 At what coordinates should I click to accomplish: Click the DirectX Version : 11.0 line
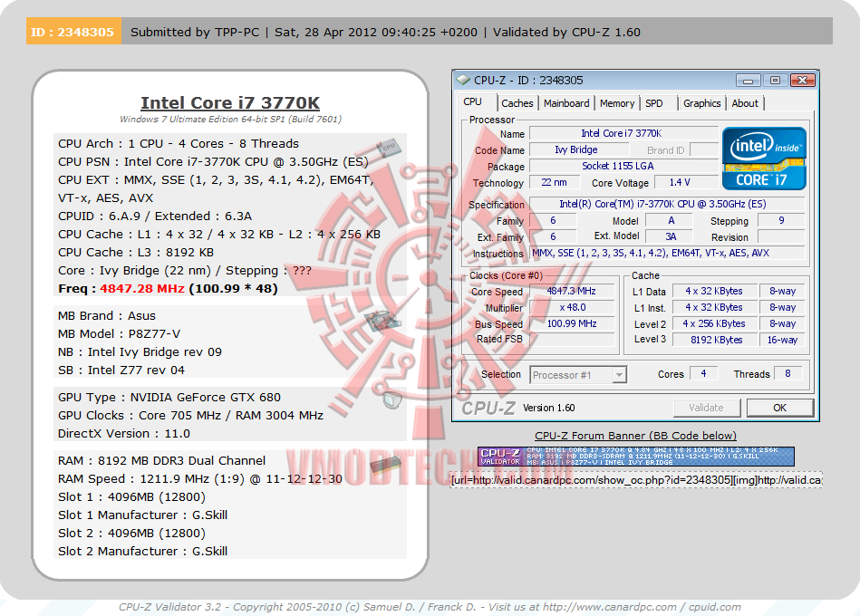coord(124,434)
